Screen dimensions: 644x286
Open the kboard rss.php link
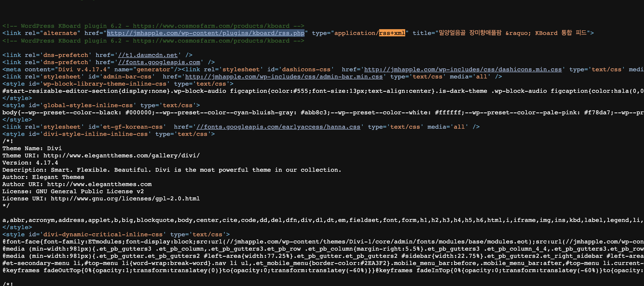pos(206,33)
